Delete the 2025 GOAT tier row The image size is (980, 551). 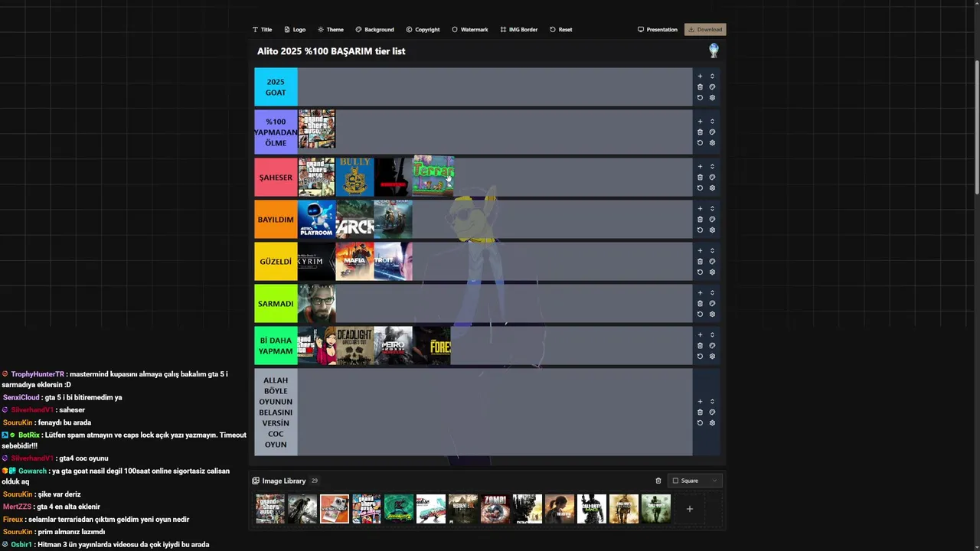click(700, 87)
